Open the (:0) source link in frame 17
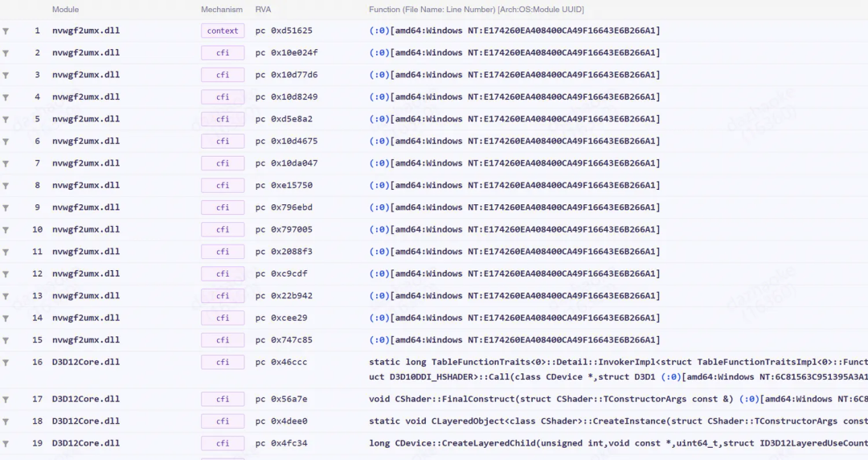868x460 pixels. (x=749, y=399)
